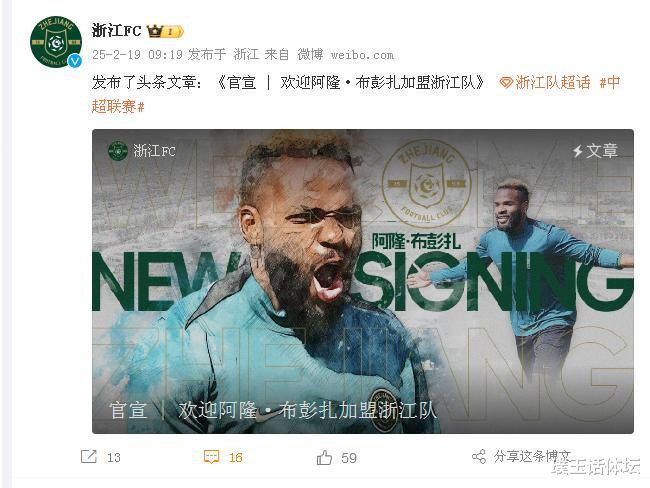Click the diamond super-topic icon
The height and width of the screenshot is (488, 650).
click(506, 83)
